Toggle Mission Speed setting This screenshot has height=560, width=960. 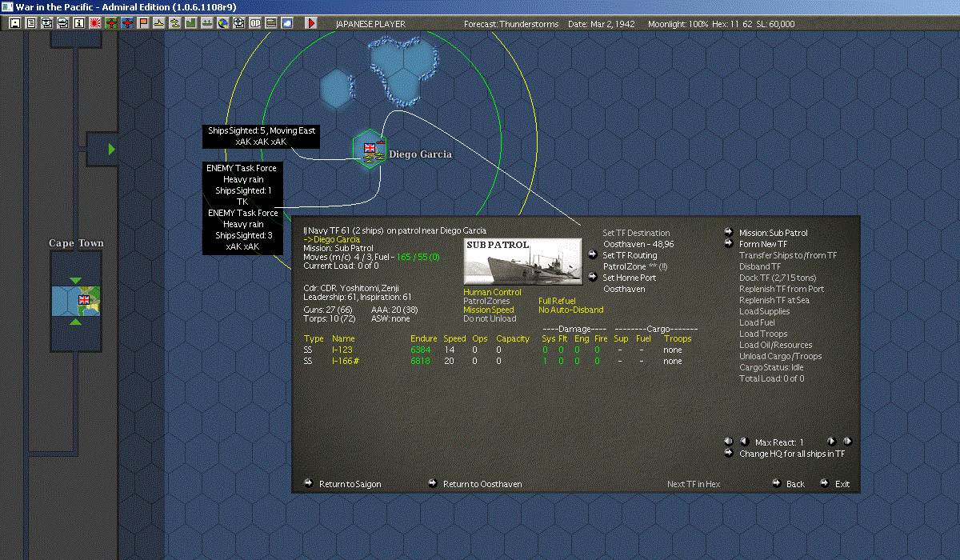[x=489, y=310]
